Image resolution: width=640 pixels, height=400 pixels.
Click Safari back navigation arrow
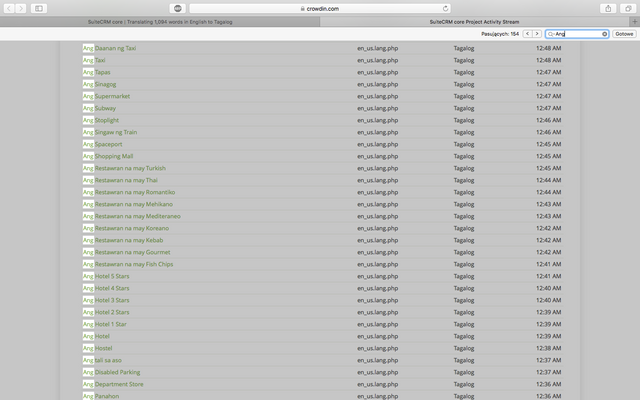point(9,8)
